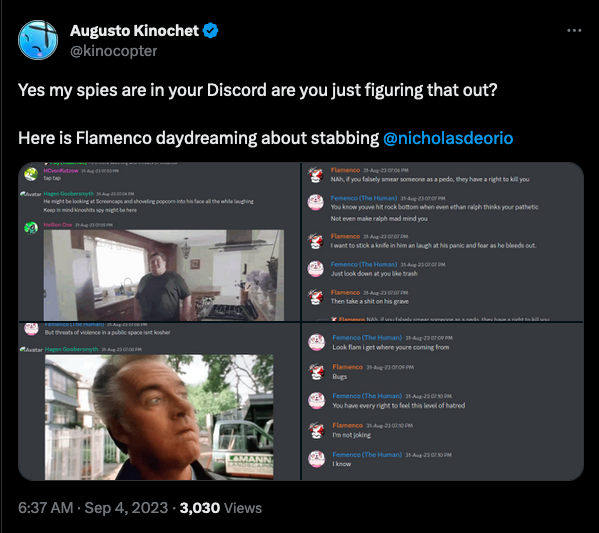Image resolution: width=599 pixels, height=533 pixels.
Task: Click Femenco's avatar beside 'Look flam' message
Action: [317, 342]
